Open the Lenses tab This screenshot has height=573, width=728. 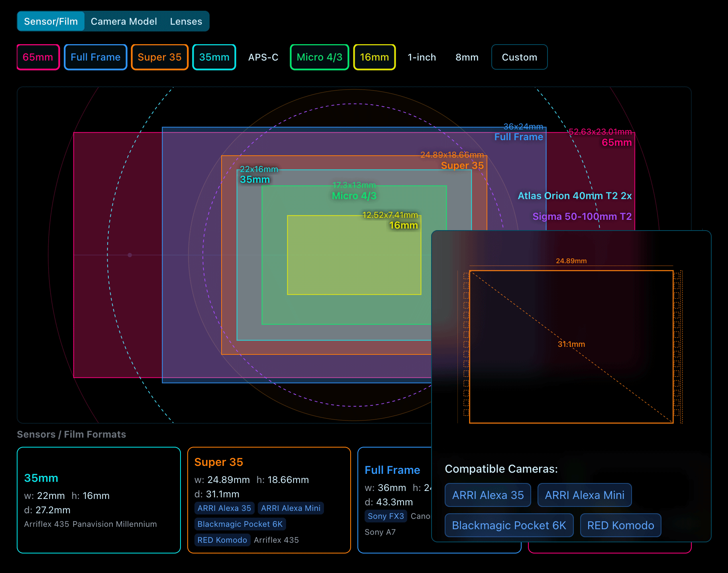[x=185, y=21]
